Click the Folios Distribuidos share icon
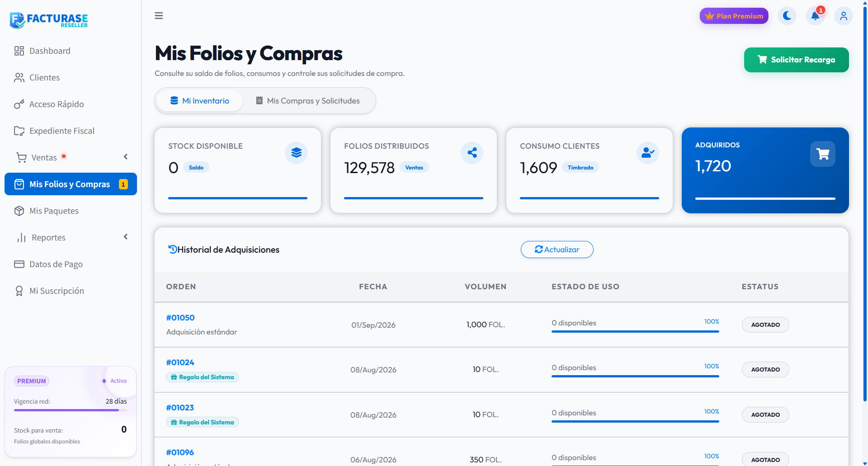 pyautogui.click(x=472, y=153)
